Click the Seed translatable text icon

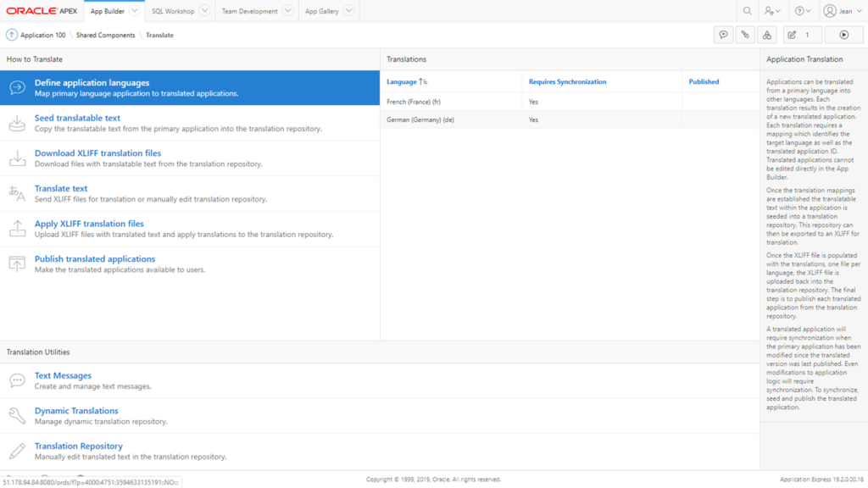pyautogui.click(x=17, y=123)
